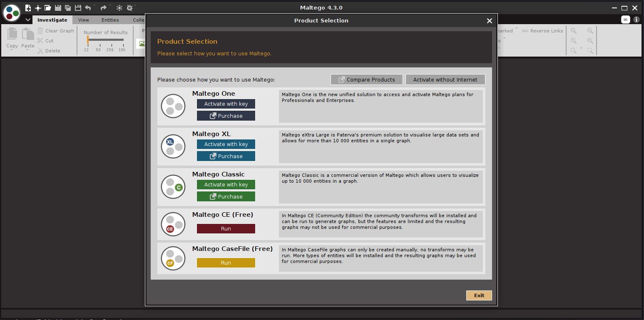This screenshot has height=320, width=644.
Task: Click Purchase under Maltego XL
Action: (x=226, y=156)
